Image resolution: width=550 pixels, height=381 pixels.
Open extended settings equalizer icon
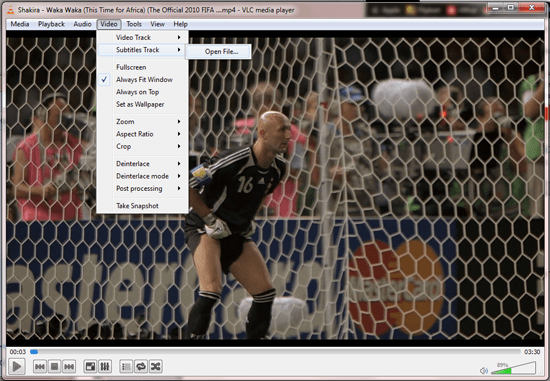(x=105, y=367)
